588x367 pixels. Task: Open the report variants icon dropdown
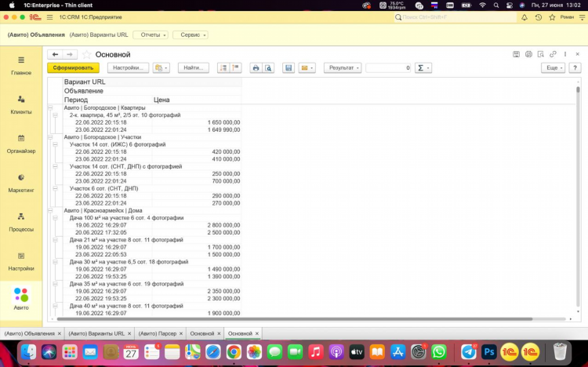162,68
